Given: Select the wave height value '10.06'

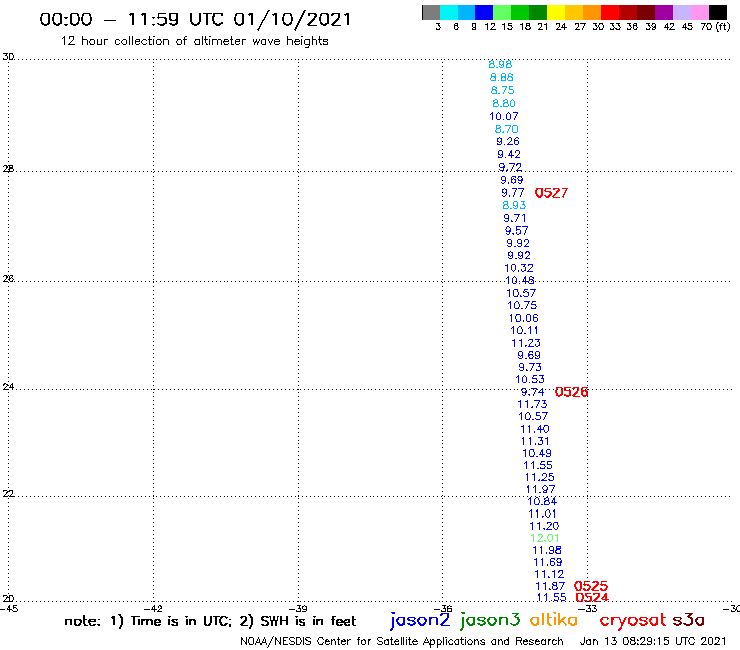Looking at the screenshot, I should [524, 319].
